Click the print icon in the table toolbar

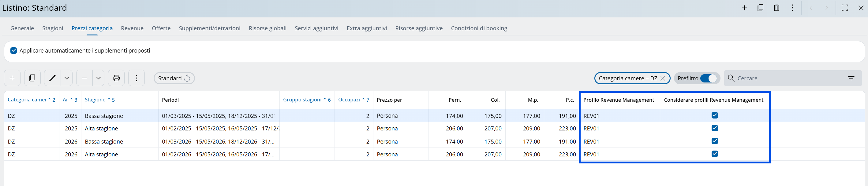[116, 78]
